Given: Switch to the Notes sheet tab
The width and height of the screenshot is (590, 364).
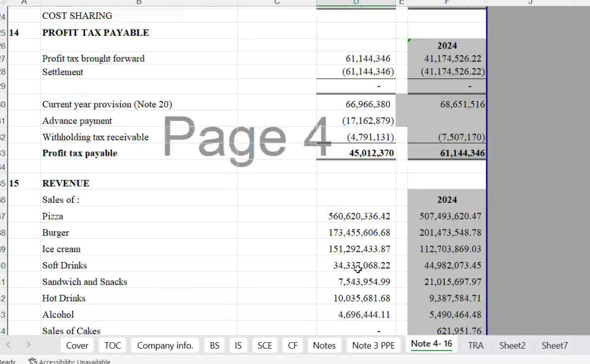Looking at the screenshot, I should [x=324, y=345].
